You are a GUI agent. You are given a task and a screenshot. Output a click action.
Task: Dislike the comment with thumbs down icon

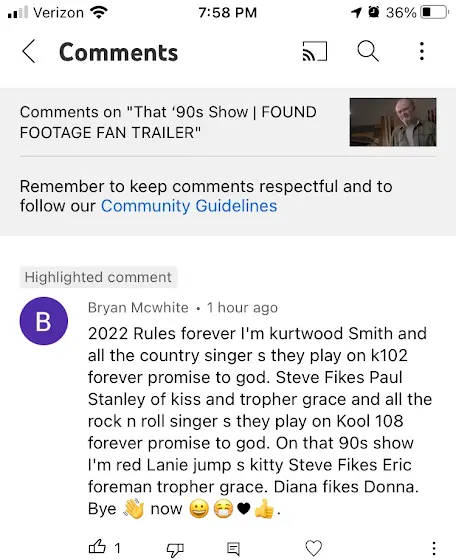[175, 550]
